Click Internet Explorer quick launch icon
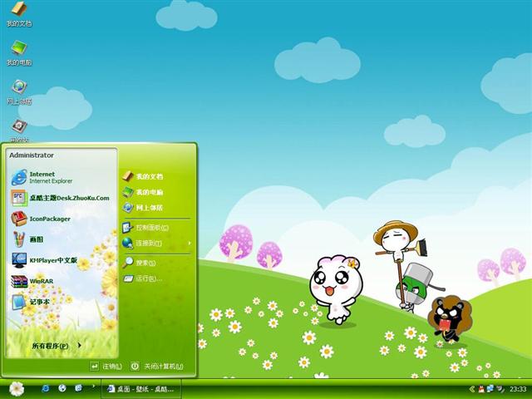 pos(46,388)
